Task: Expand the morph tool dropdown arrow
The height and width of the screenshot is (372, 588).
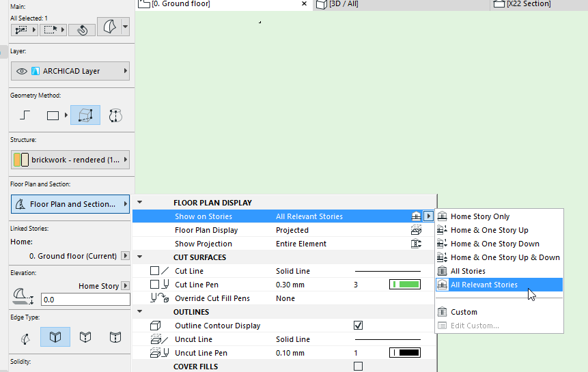Action: click(x=125, y=27)
